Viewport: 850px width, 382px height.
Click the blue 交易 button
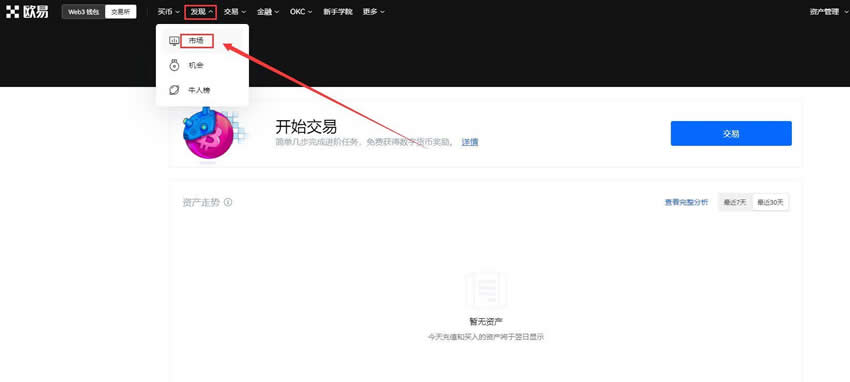coord(731,133)
